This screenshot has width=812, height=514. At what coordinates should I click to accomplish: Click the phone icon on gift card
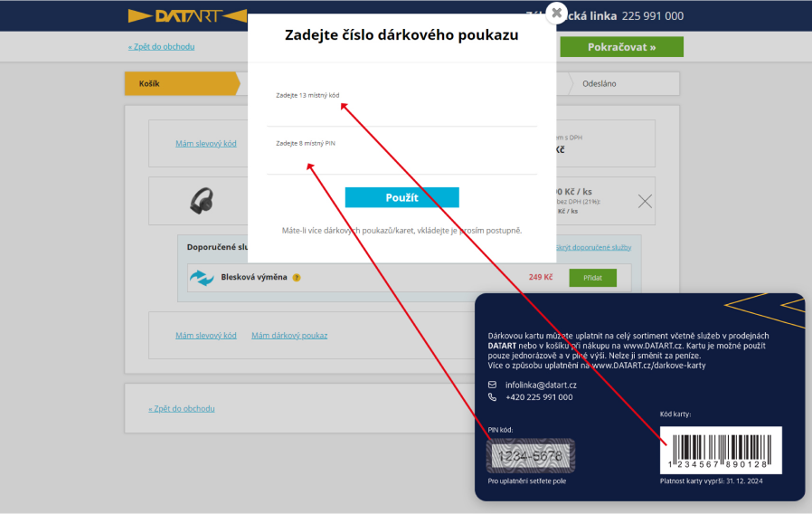click(x=493, y=397)
